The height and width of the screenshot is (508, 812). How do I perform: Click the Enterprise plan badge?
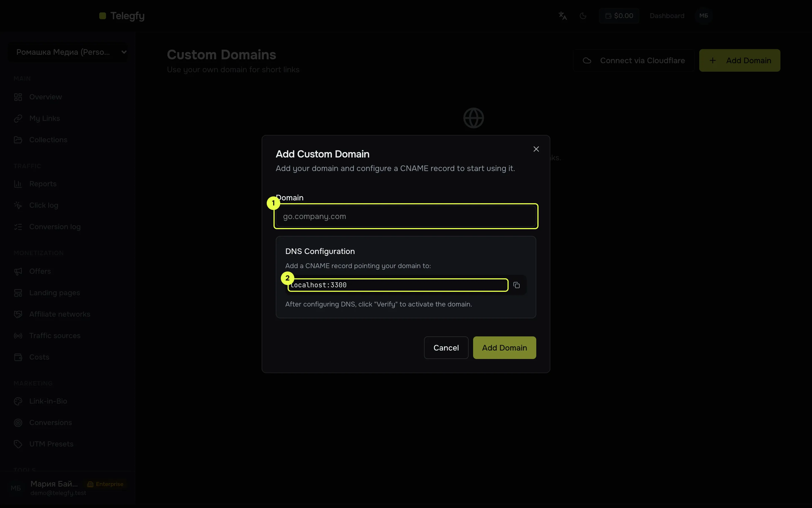105,484
